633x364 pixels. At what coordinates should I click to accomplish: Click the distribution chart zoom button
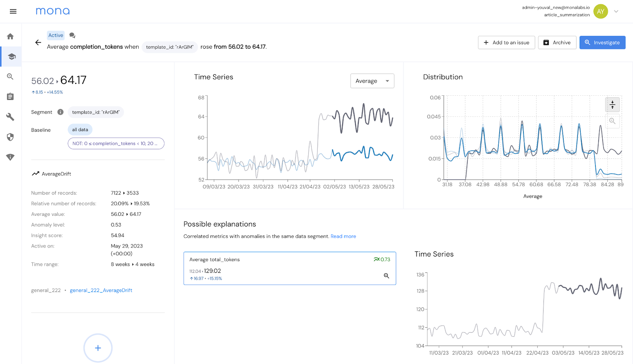[612, 121]
